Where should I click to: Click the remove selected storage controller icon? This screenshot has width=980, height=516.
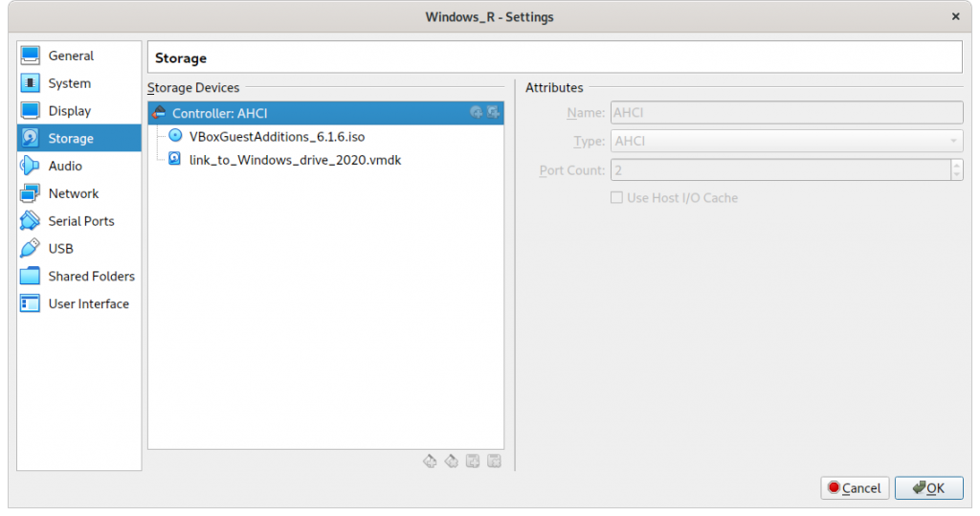452,461
